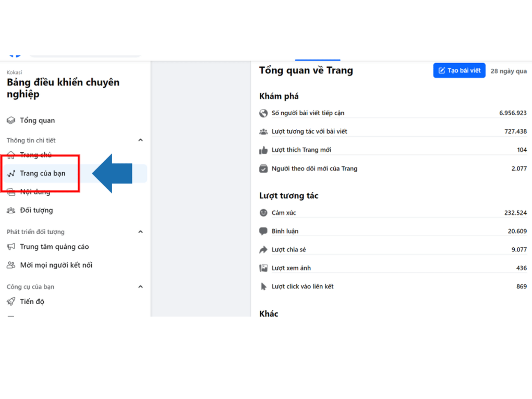
Task: Collapse the Phát triển đối tượng section
Action: pos(140,232)
